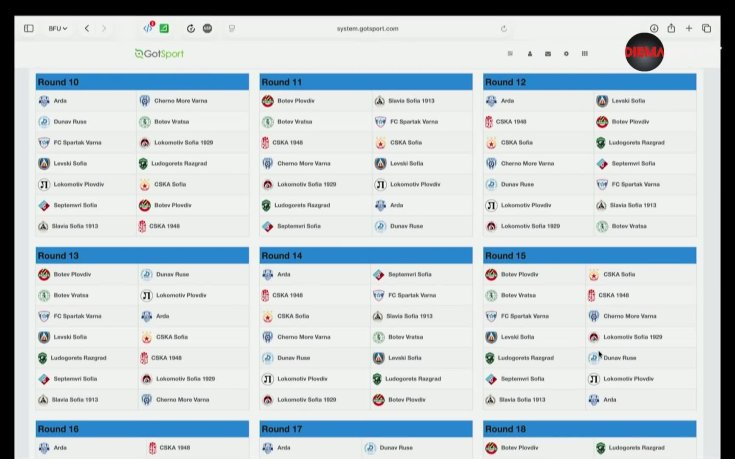
Task: Click Ludogorets Razgrad in Round 18
Action: point(636,448)
